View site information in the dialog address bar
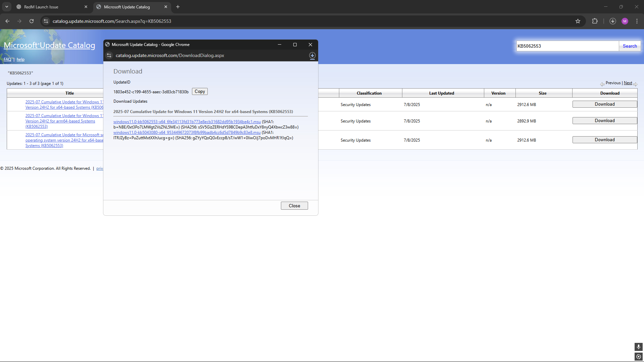The width and height of the screenshot is (644, 362). (109, 55)
